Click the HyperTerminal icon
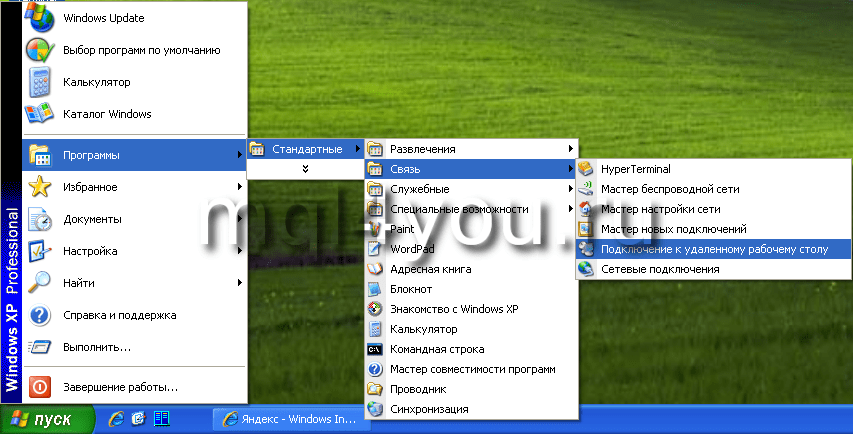The width and height of the screenshot is (853, 434). click(x=586, y=169)
